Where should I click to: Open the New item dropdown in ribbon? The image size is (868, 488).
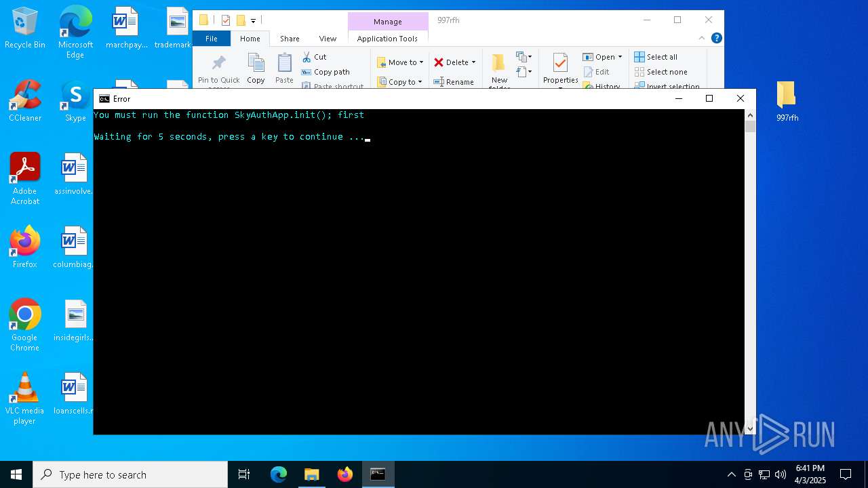coord(524,57)
